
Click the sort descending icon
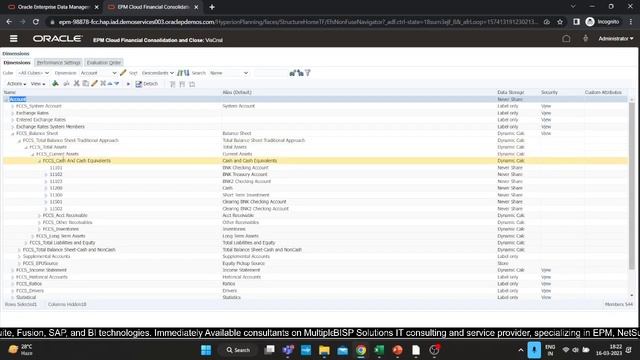187,73
